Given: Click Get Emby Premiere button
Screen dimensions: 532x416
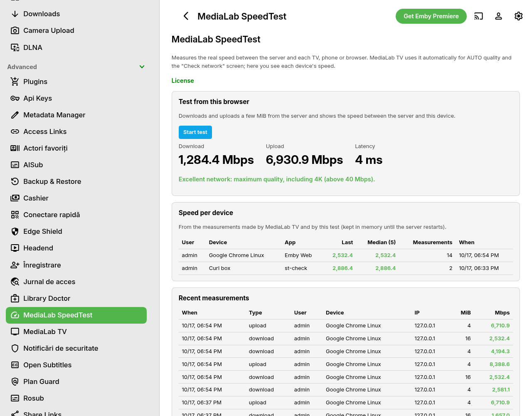Looking at the screenshot, I should tap(431, 16).
